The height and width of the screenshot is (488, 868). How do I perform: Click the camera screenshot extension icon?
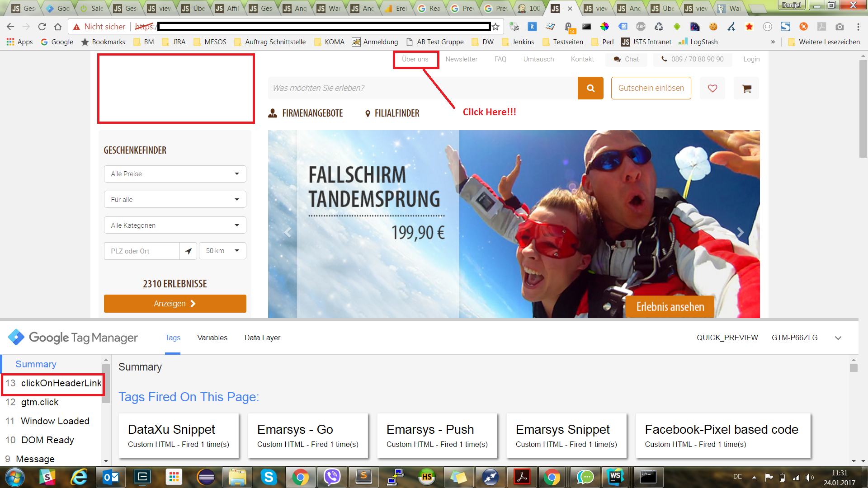840,27
